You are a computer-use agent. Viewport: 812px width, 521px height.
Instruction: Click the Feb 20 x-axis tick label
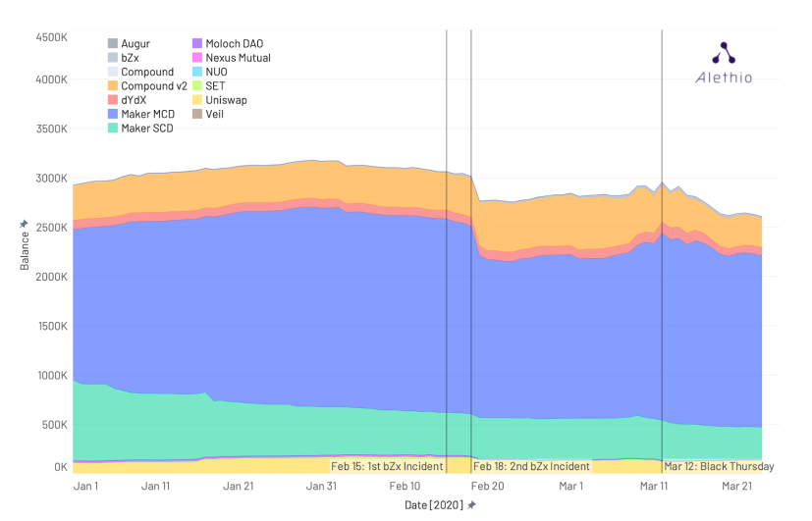point(488,486)
